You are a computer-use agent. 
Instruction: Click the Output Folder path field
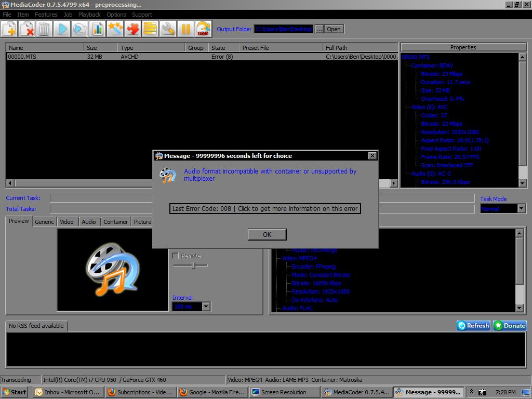pyautogui.click(x=284, y=29)
